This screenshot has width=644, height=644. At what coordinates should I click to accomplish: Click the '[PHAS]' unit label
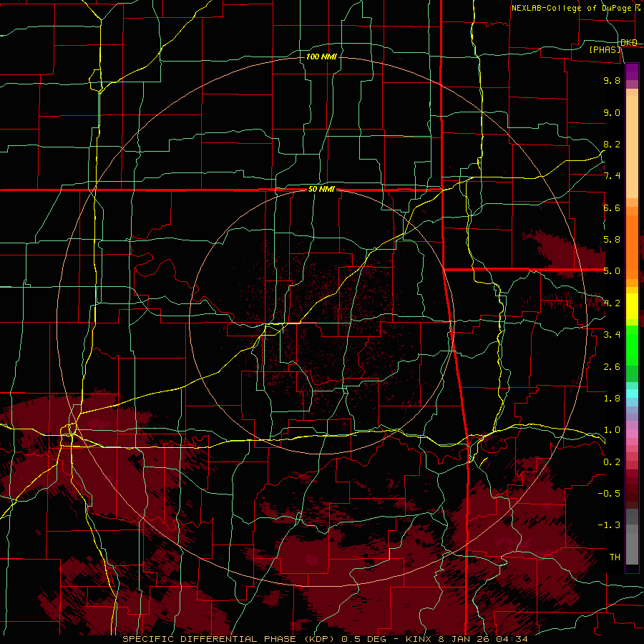coord(605,49)
